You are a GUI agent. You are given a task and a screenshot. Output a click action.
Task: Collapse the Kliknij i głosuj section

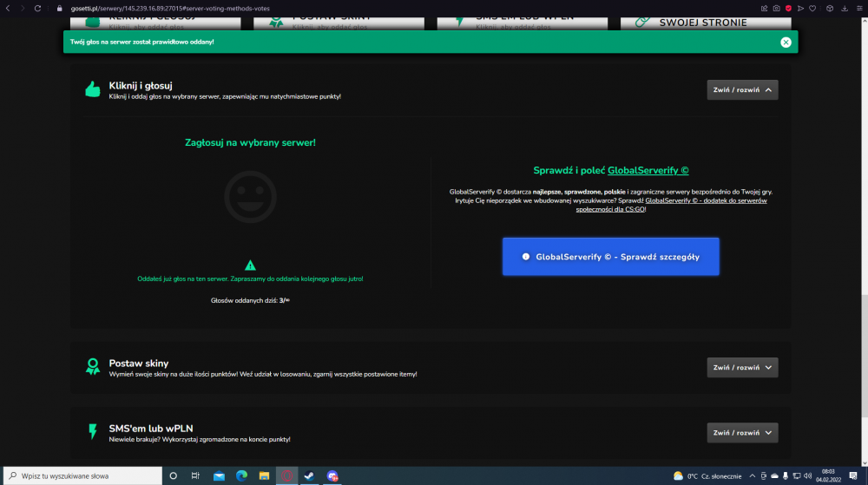click(x=742, y=89)
